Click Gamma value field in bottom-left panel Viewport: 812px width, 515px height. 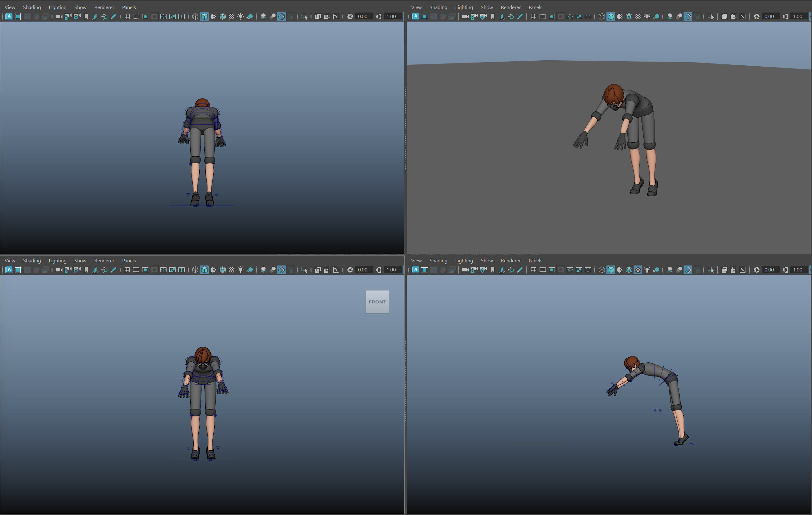tap(392, 270)
